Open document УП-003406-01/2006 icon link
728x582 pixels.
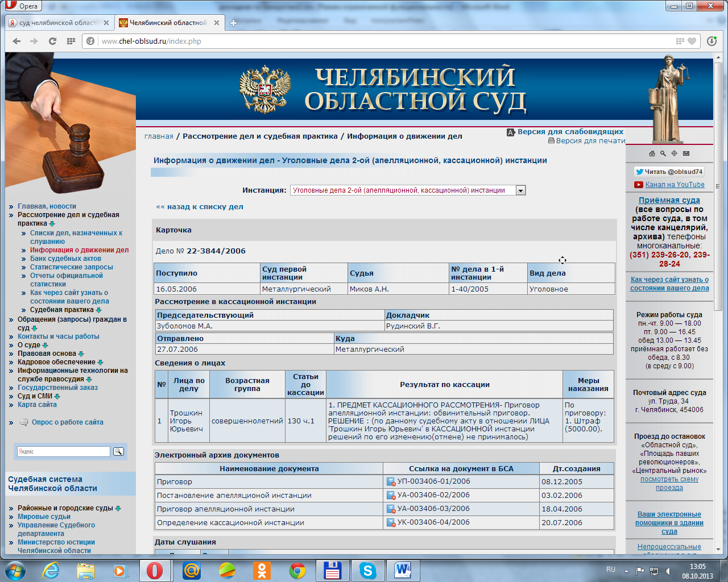point(391,482)
